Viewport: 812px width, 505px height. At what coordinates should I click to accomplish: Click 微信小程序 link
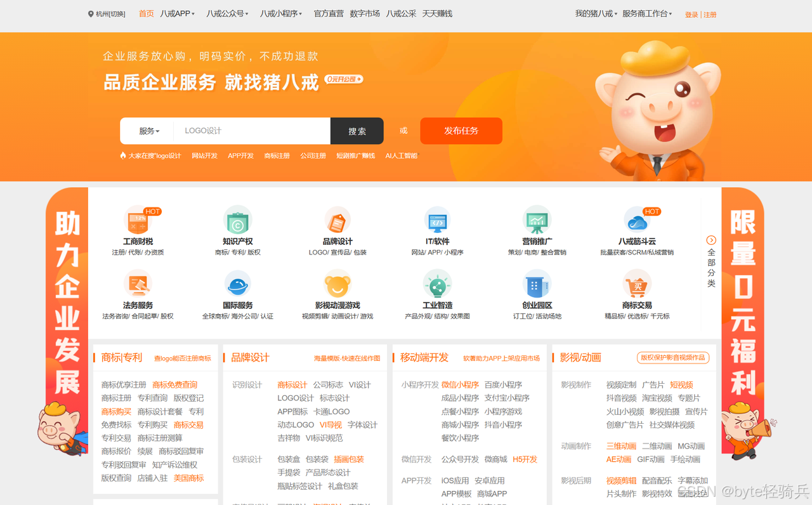click(x=460, y=384)
